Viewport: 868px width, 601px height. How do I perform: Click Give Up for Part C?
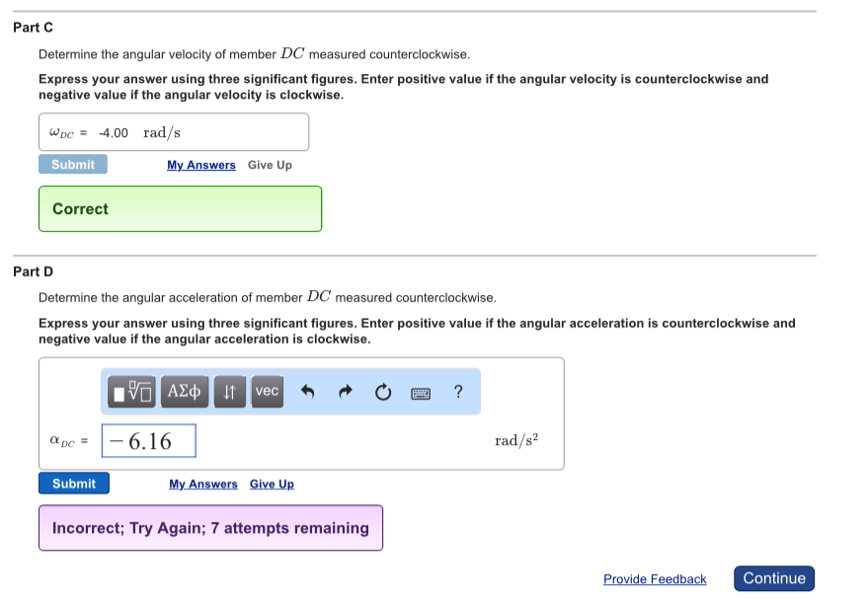[269, 165]
